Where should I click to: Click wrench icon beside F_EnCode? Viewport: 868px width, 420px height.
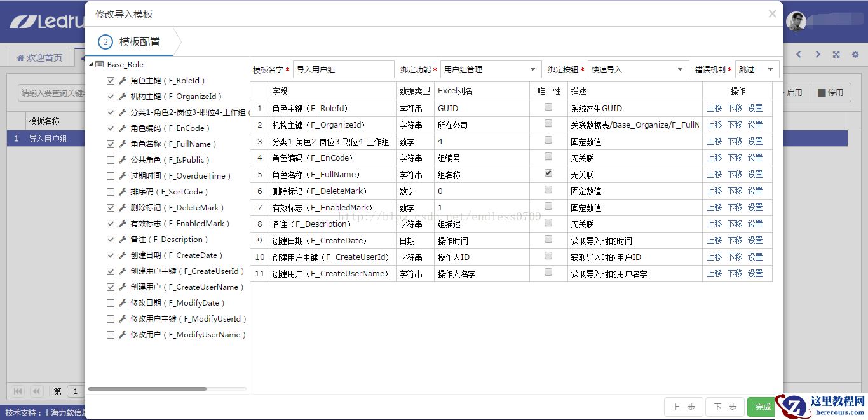tap(123, 128)
